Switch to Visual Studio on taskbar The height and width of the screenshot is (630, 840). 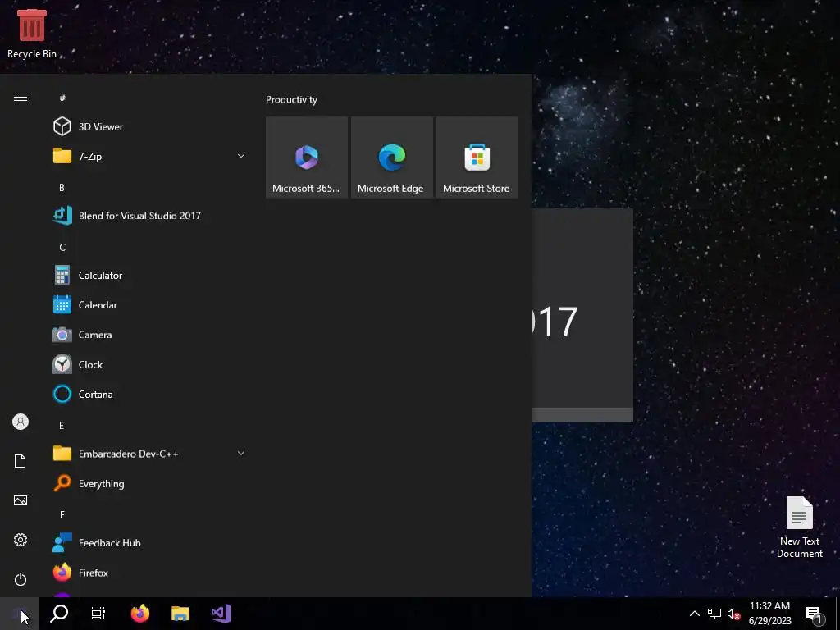[220, 614]
